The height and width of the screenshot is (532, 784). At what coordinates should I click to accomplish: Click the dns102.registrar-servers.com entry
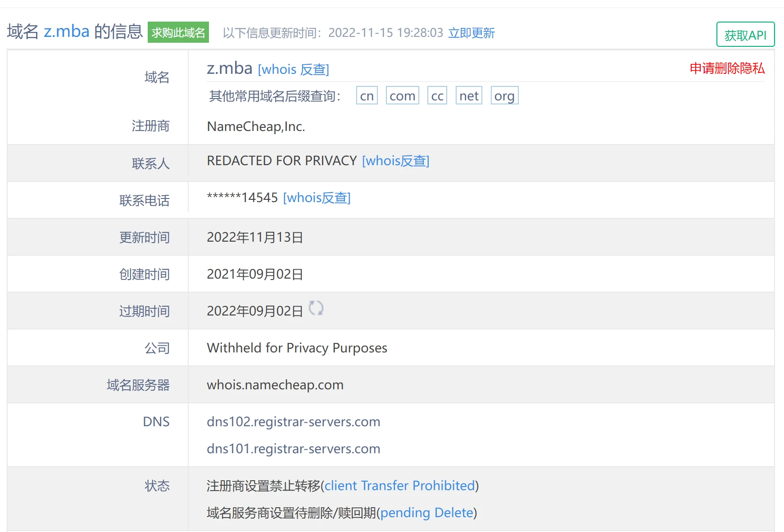click(293, 422)
